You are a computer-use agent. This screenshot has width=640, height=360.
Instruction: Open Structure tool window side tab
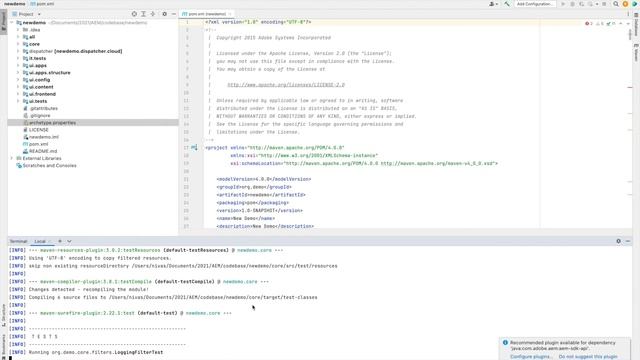[x=4, y=315]
